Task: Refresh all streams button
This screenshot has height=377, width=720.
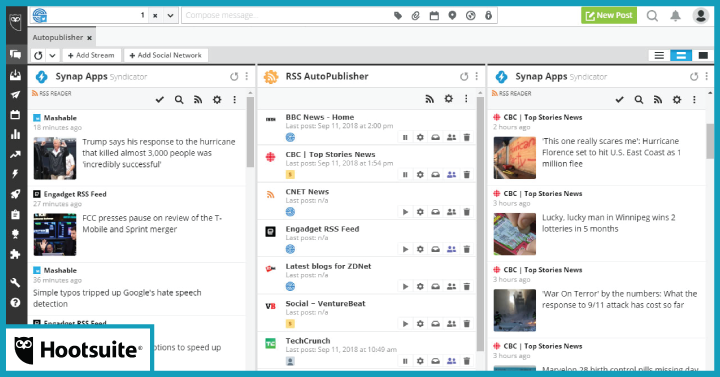Action: [x=39, y=56]
